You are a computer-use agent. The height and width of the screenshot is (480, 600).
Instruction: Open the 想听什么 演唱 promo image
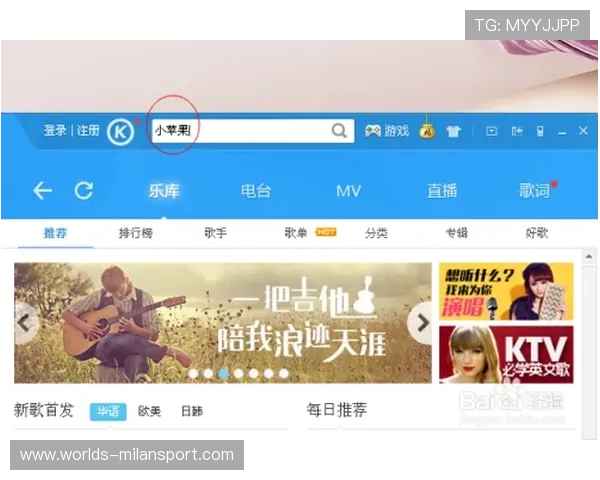pyautogui.click(x=506, y=291)
